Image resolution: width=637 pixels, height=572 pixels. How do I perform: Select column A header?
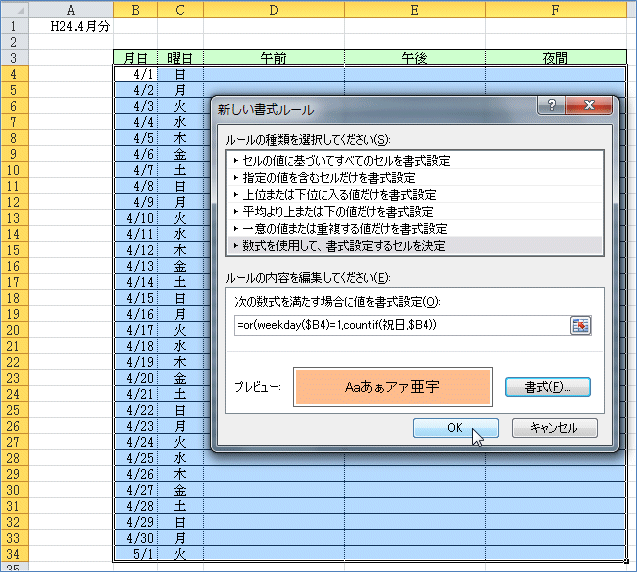tap(71, 9)
